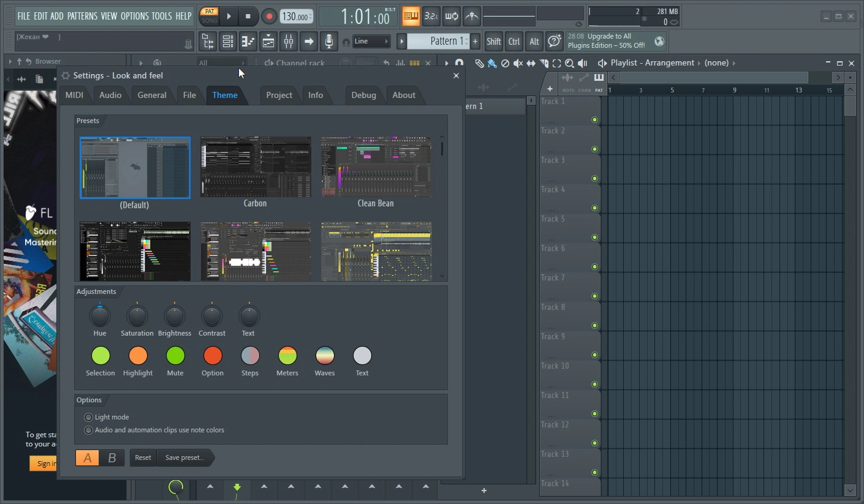Select the Carbon theme preset thumbnail
The height and width of the screenshot is (504, 864).
pyautogui.click(x=256, y=167)
